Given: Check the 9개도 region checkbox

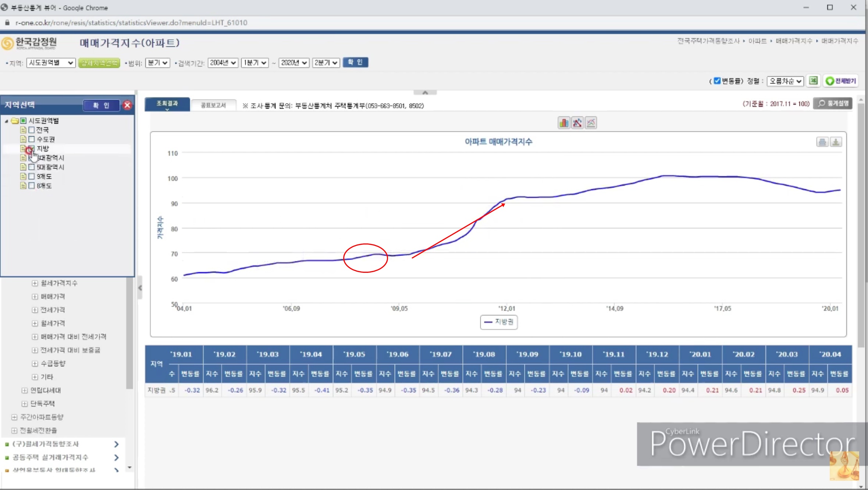Looking at the screenshot, I should [x=32, y=176].
